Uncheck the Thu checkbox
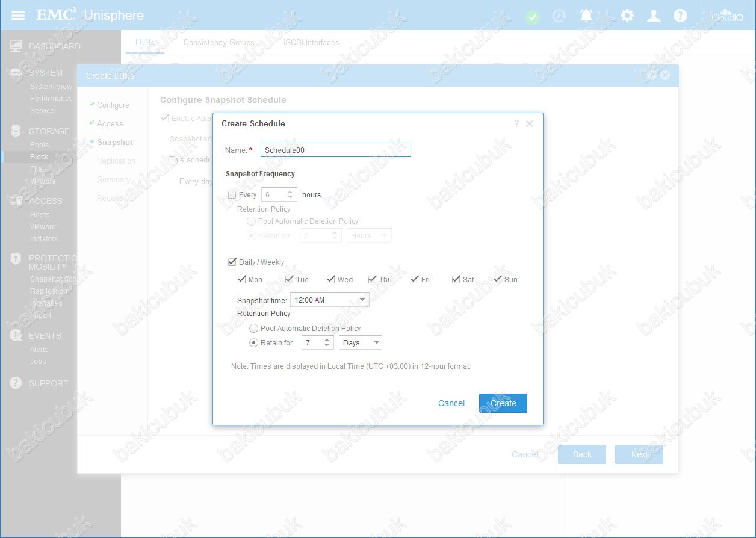 pos(373,279)
